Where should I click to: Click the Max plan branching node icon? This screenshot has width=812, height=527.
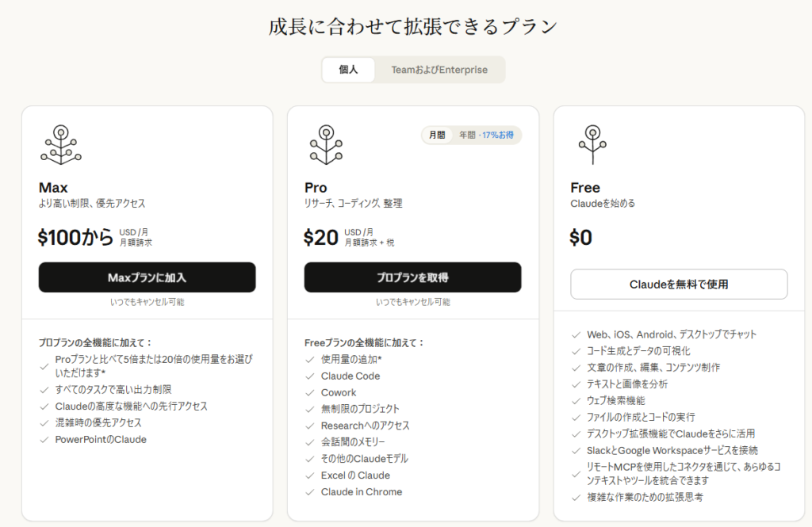click(x=60, y=145)
